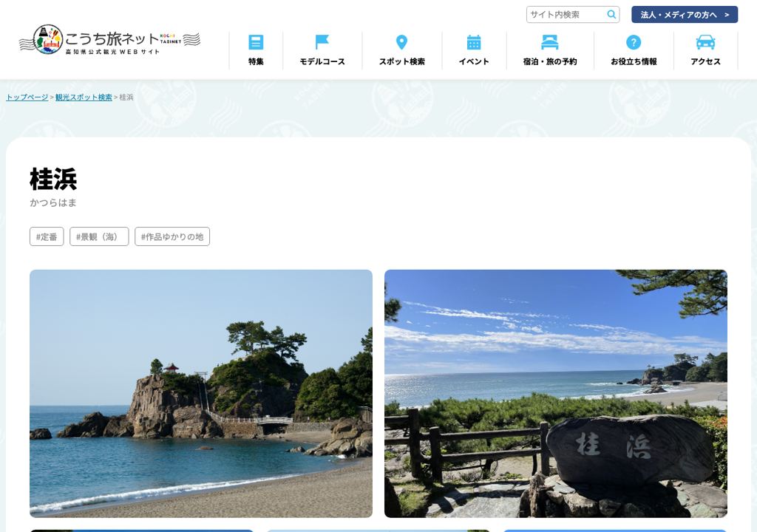The height and width of the screenshot is (532, 757).
Task: Open the 宿泊・旅の予約 menu label
Action: pos(550,62)
